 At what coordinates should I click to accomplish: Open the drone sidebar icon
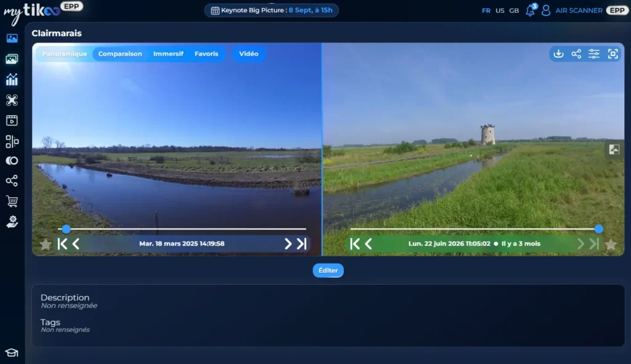[12, 100]
